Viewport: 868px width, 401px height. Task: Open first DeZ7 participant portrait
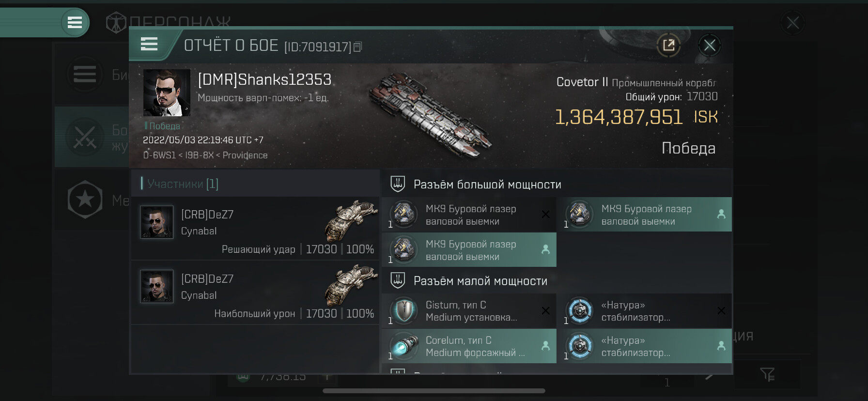pyautogui.click(x=156, y=222)
